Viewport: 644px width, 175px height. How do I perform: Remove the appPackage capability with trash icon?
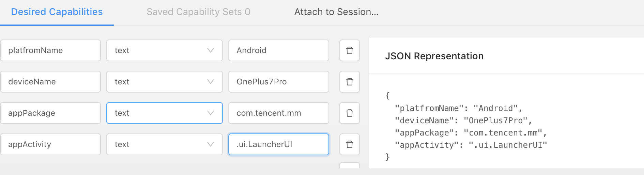pyautogui.click(x=349, y=113)
